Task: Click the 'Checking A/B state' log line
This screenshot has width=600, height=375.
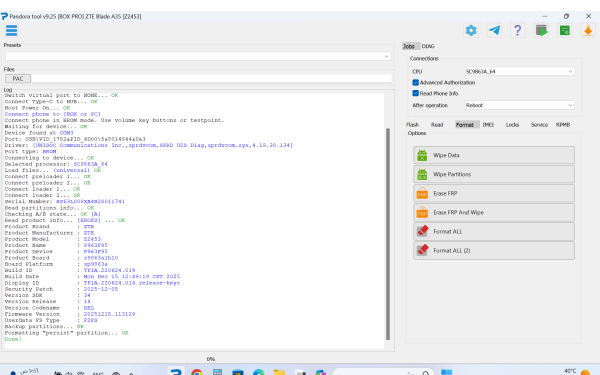Action: 52,214
